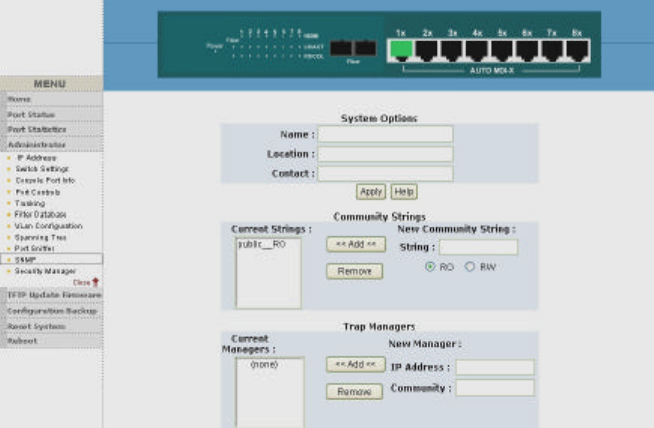Click the Fiber port on the switch
The width and height of the screenshot is (654, 428).
click(x=351, y=48)
